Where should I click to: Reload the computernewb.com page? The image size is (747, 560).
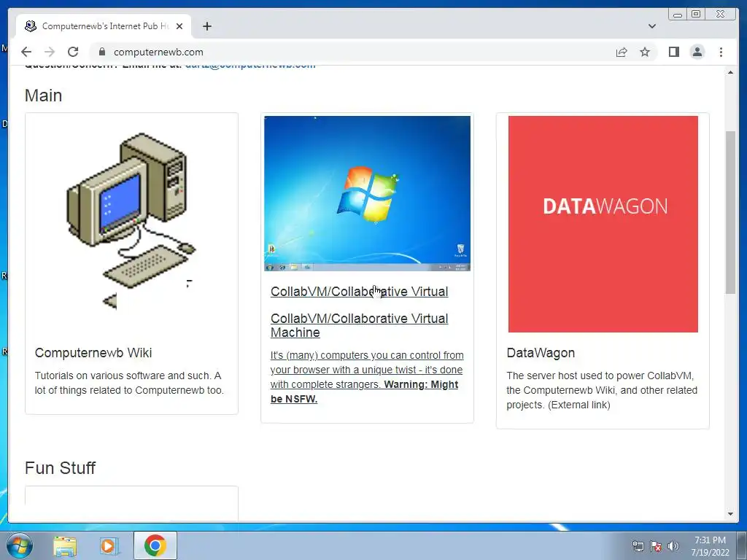pyautogui.click(x=73, y=52)
